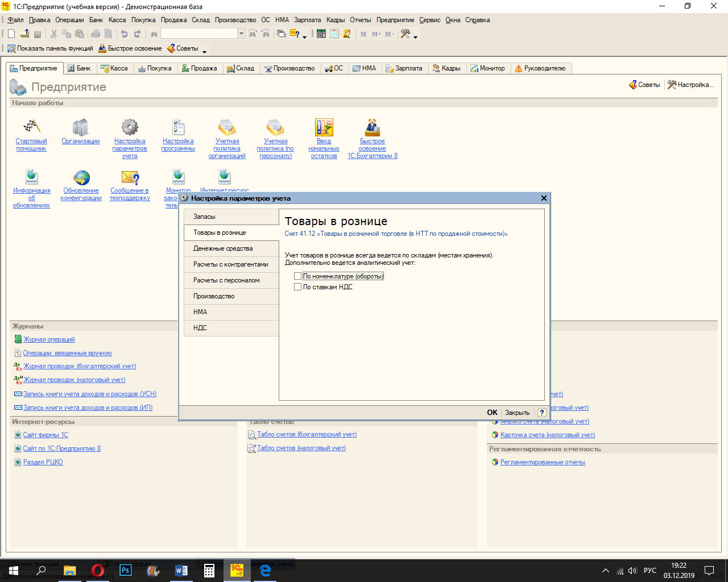
Task: Click the M+ memory add button
Action: click(377, 34)
